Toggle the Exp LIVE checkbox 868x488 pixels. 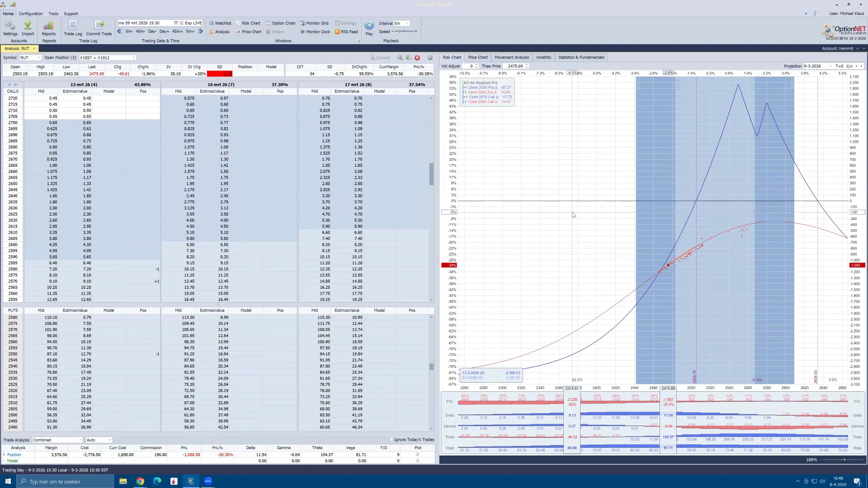click(x=182, y=23)
